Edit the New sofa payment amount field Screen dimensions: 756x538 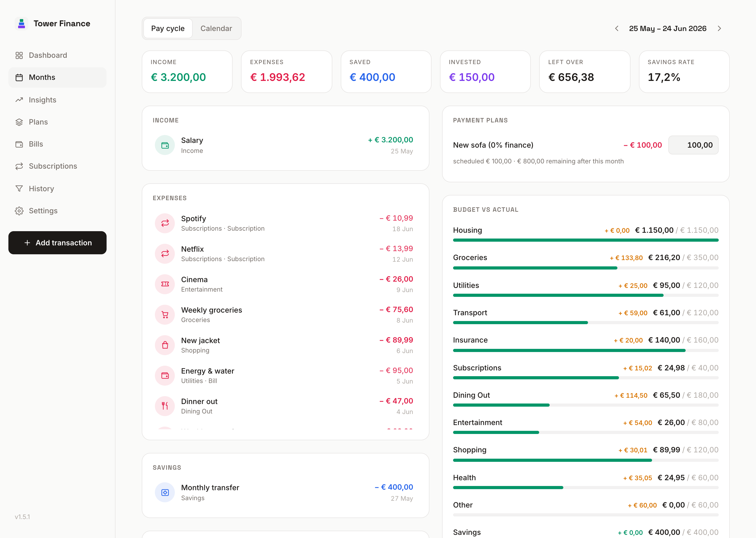[694, 145]
